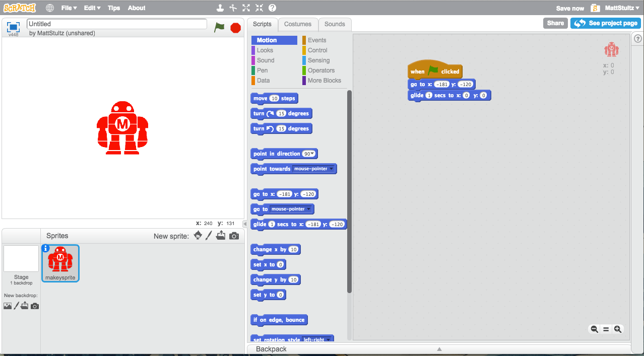644x356 pixels.
Task: Click the Scratch logo
Action: 20,8
